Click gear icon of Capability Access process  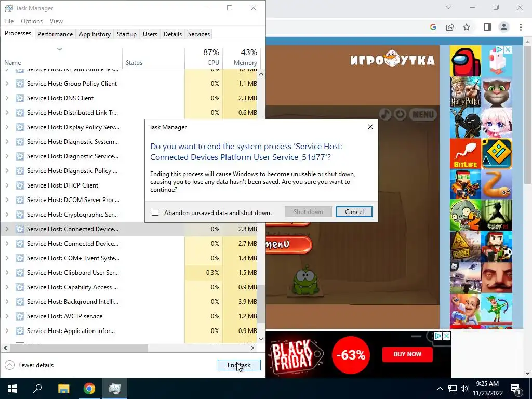point(20,287)
